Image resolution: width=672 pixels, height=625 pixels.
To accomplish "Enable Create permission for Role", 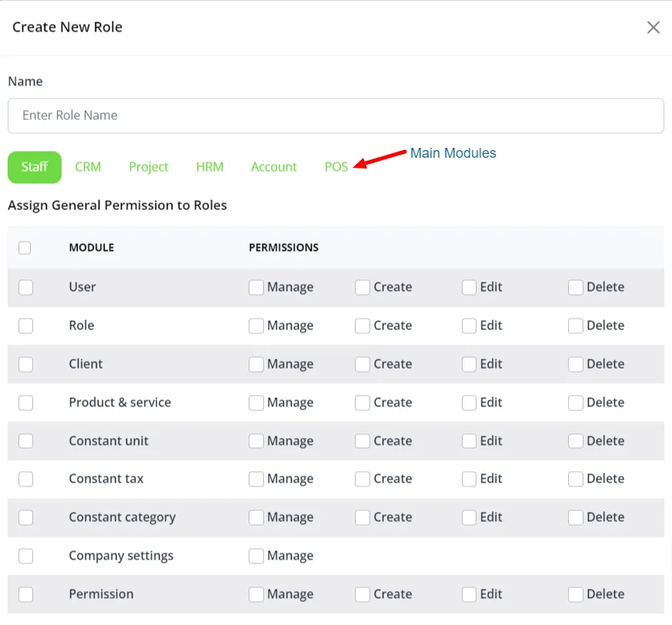I will (x=363, y=326).
